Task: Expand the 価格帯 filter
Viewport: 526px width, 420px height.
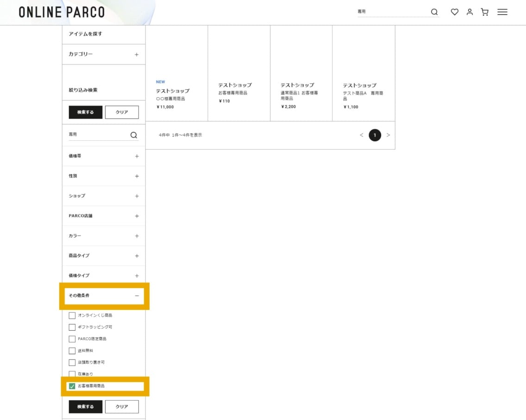Action: point(137,157)
